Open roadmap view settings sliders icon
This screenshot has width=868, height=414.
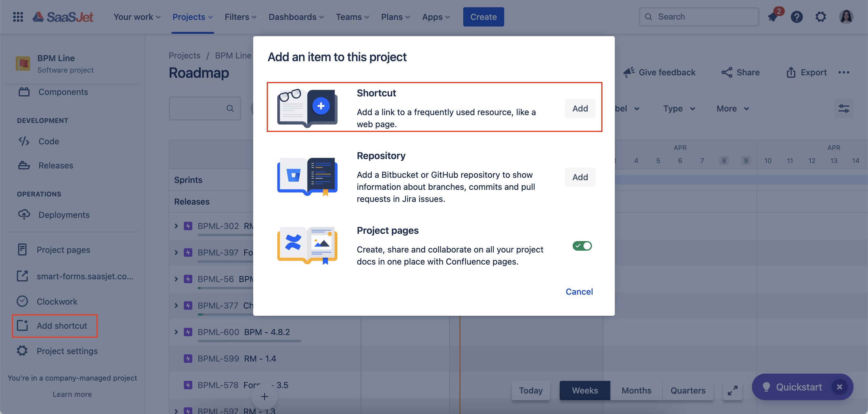coord(843,108)
